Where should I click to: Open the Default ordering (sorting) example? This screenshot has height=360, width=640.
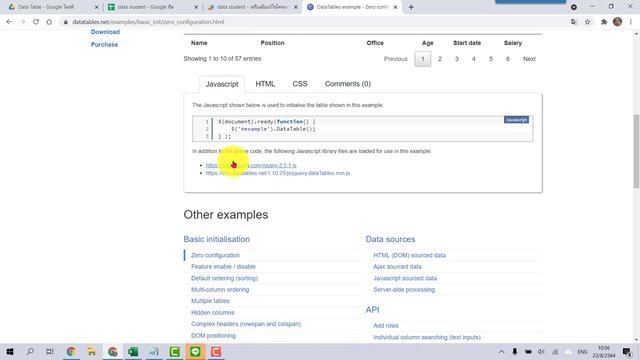click(x=224, y=278)
